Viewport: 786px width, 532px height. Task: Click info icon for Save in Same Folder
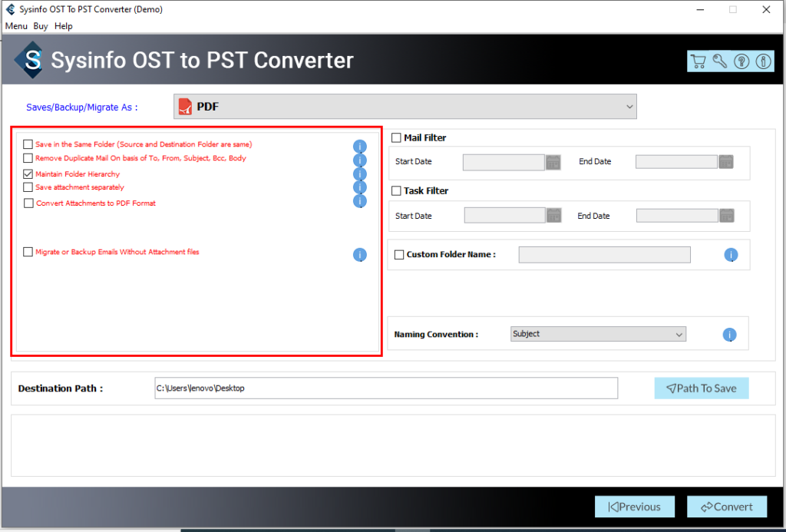360,147
